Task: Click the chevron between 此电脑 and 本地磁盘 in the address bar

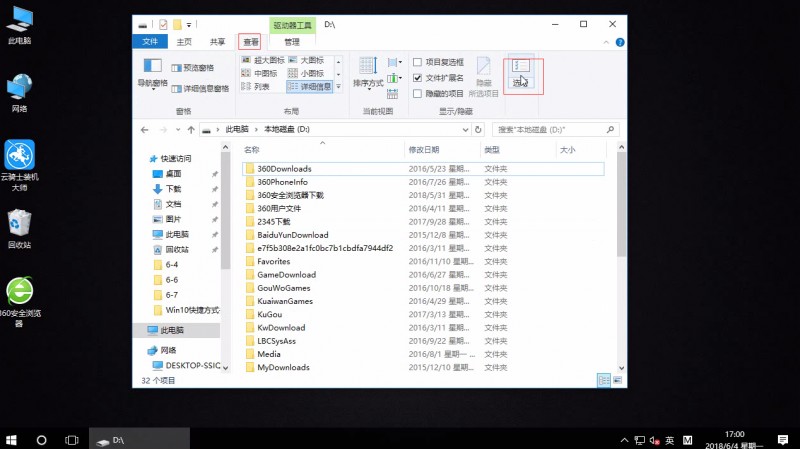Action: coord(256,130)
